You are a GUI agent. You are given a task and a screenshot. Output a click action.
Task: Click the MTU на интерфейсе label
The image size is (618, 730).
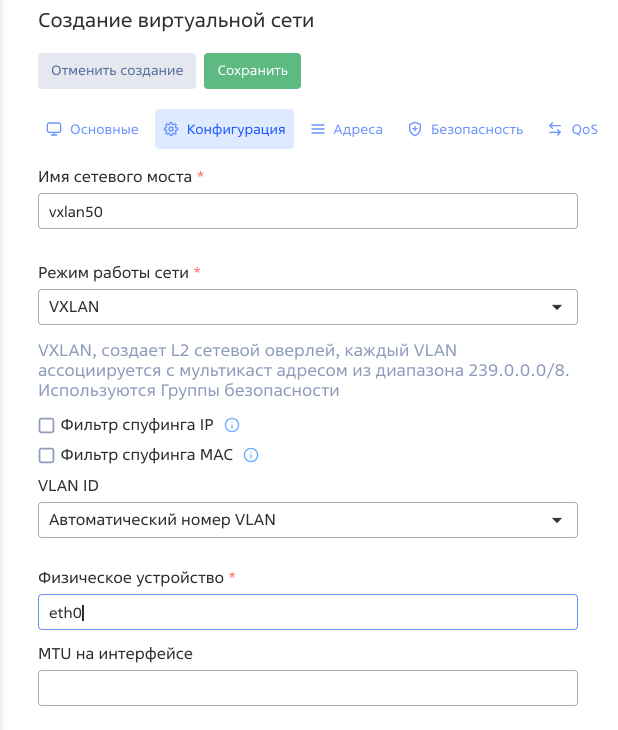115,654
